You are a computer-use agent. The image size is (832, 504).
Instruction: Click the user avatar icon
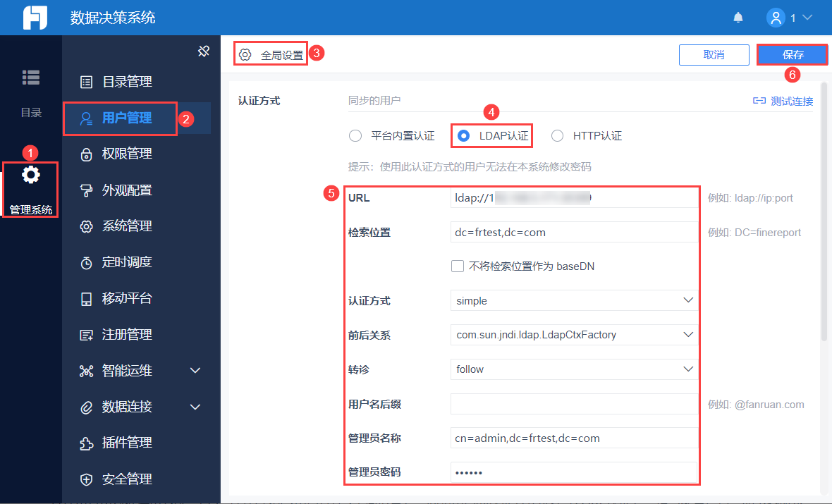(775, 18)
